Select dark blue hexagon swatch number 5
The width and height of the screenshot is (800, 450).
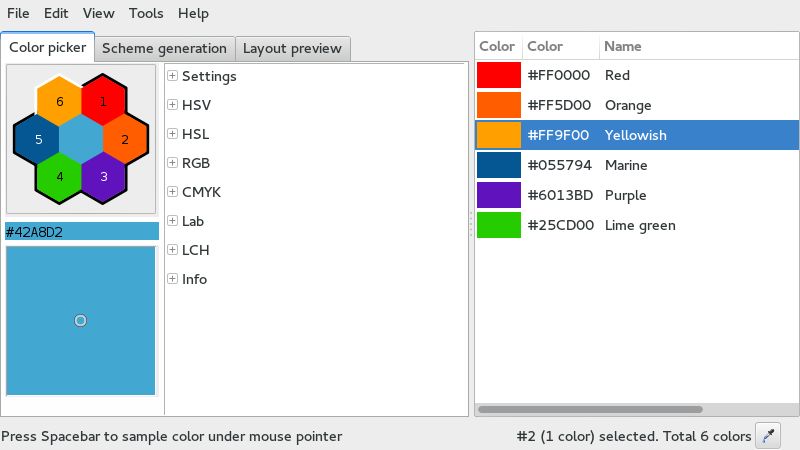pos(37,139)
